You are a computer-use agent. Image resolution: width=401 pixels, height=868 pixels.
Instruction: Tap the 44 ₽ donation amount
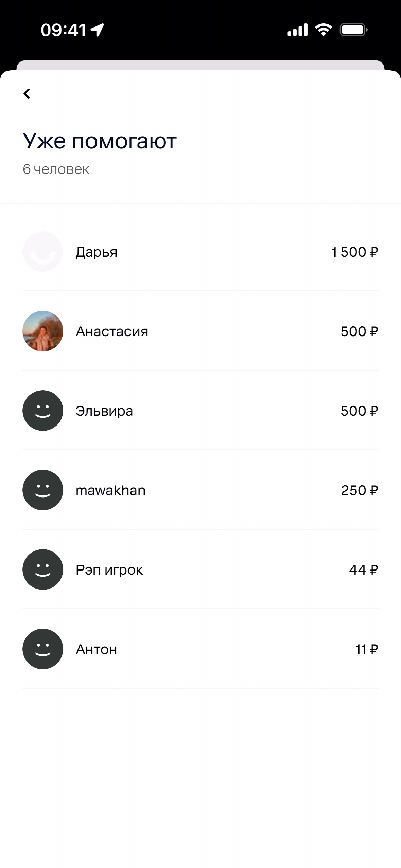click(x=363, y=570)
